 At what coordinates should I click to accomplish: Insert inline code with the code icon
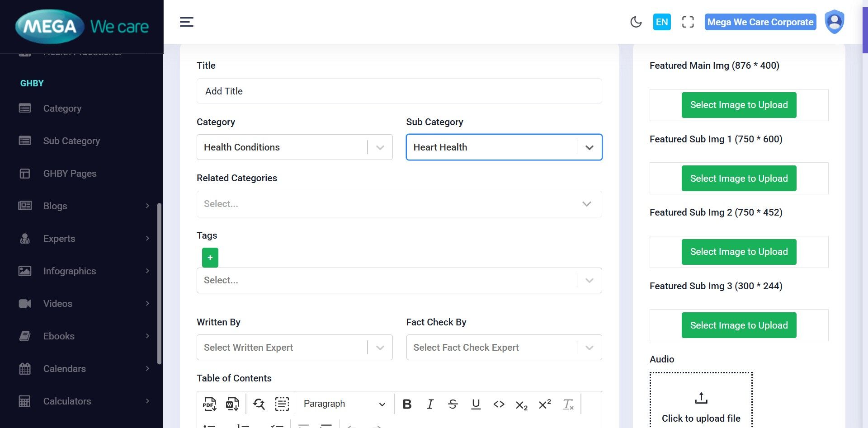coord(499,404)
